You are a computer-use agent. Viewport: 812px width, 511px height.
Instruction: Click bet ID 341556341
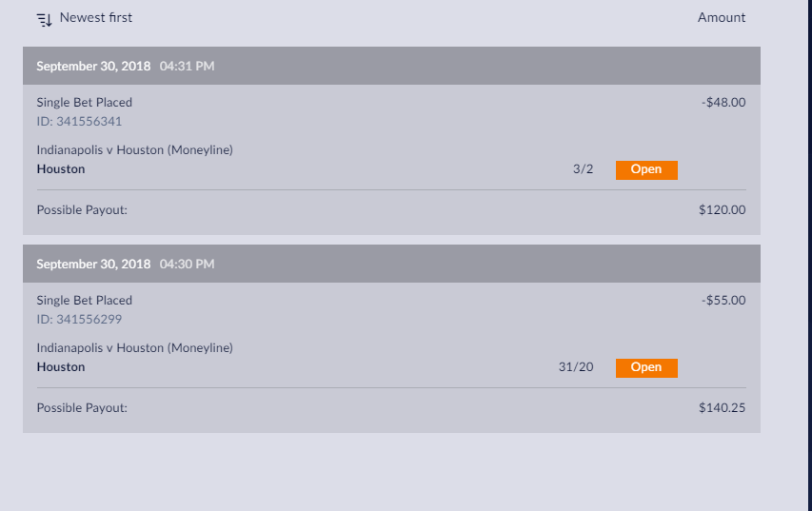pos(79,121)
